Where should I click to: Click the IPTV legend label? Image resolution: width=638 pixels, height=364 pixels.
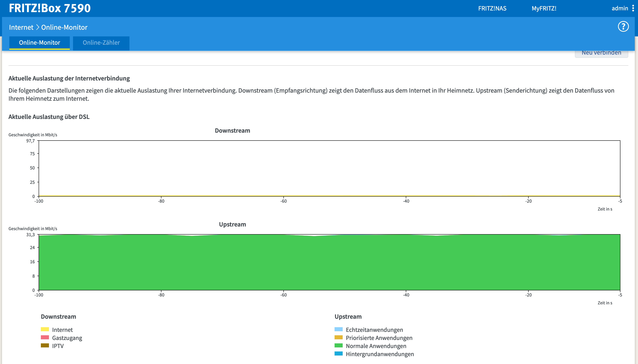click(x=58, y=346)
